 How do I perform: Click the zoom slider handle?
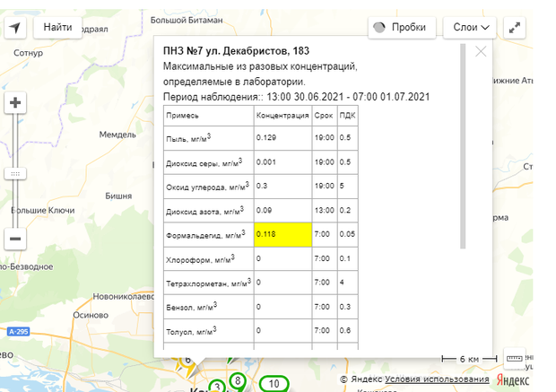(x=15, y=171)
